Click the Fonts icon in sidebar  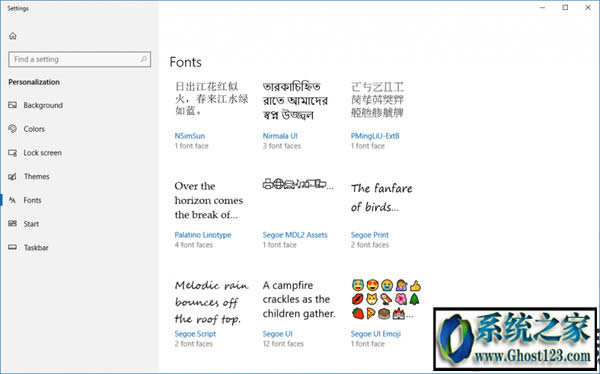[13, 200]
